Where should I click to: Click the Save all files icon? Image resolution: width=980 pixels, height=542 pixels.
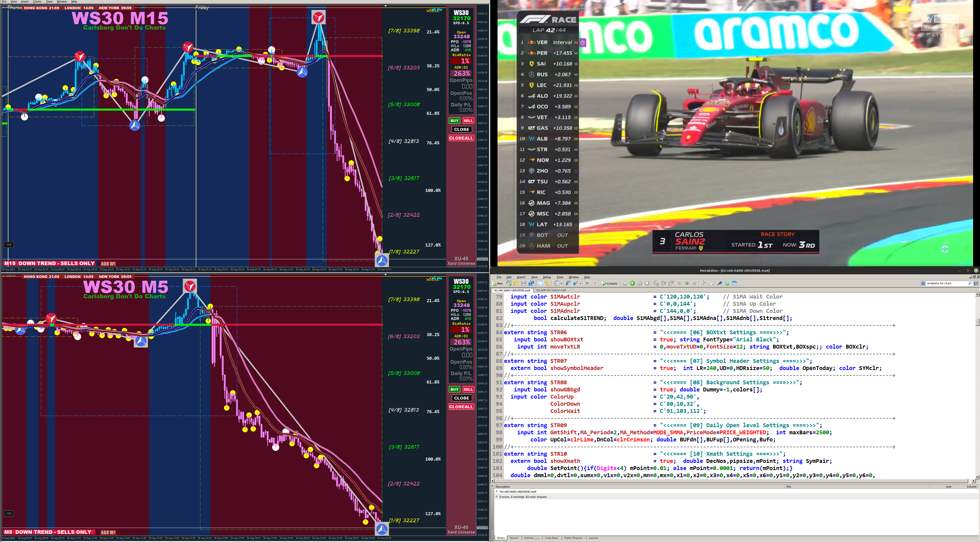click(x=531, y=283)
